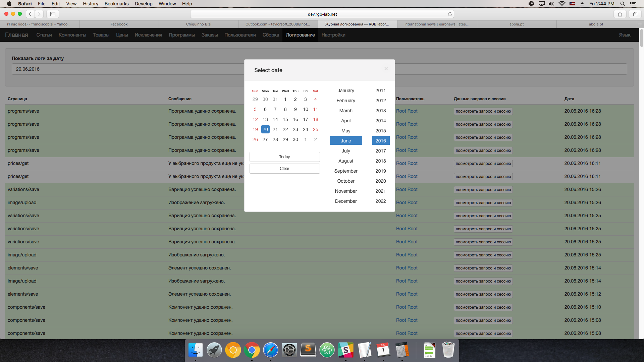Click the page reload icon in address bar
Screen dimensions: 644x362
point(450,14)
